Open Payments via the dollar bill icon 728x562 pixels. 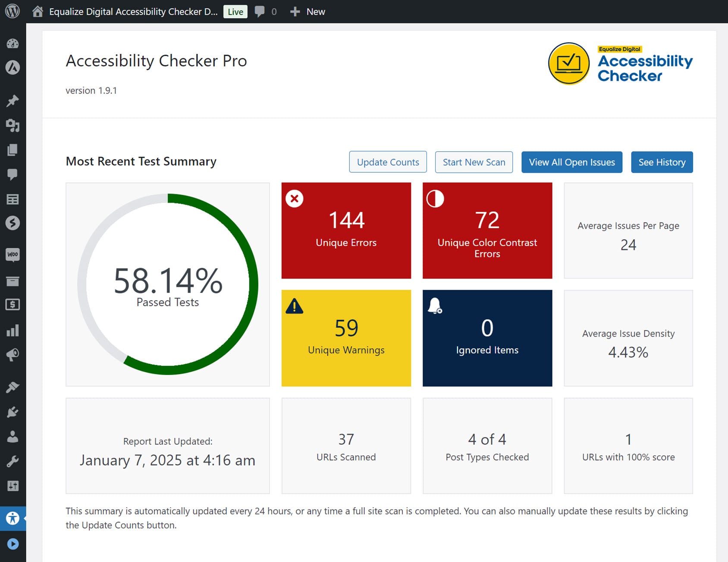(x=13, y=305)
